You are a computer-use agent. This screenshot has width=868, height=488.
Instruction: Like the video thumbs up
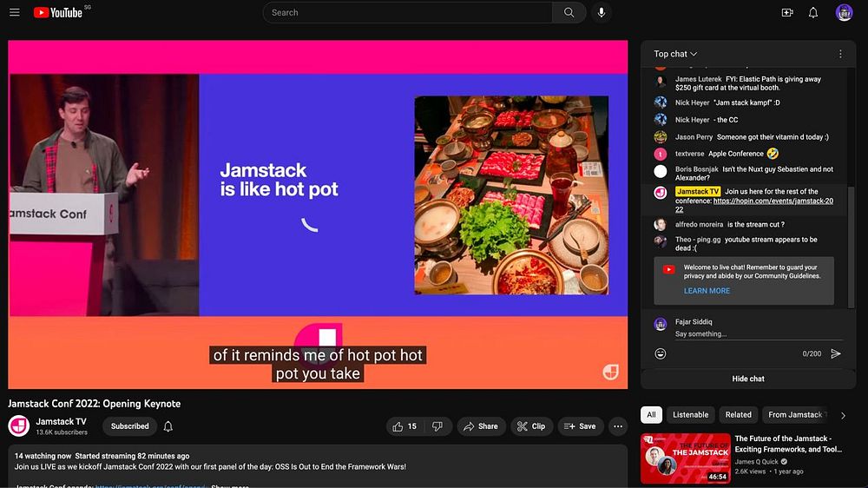(x=404, y=426)
